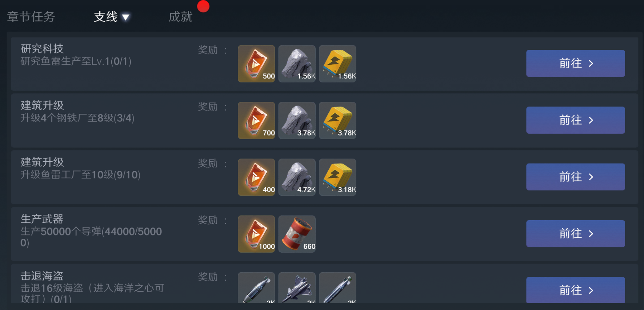Tap the 3.18K energy chip reward icon
This screenshot has height=310, width=644.
pos(337,177)
